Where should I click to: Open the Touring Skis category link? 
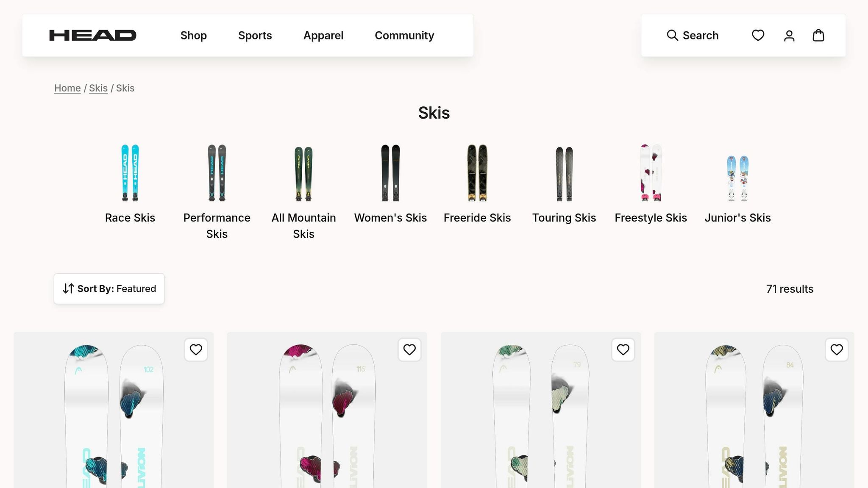[564, 218]
